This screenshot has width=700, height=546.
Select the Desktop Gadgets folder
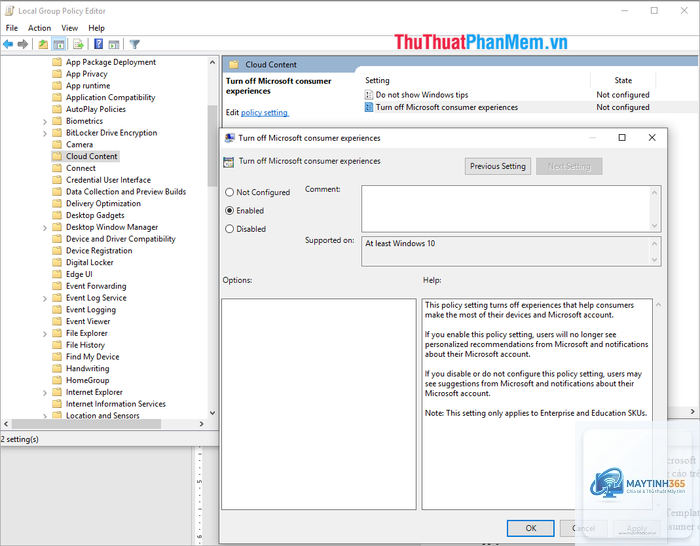[x=95, y=215]
